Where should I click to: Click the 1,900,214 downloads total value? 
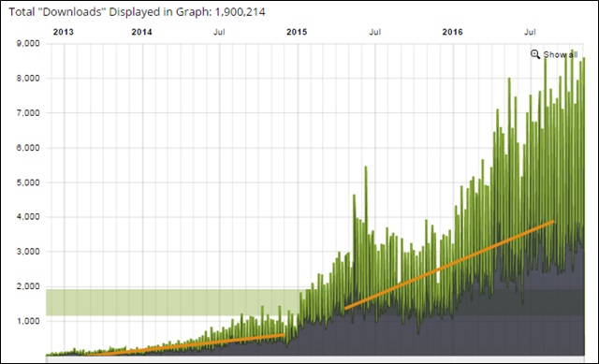pyautogui.click(x=241, y=12)
